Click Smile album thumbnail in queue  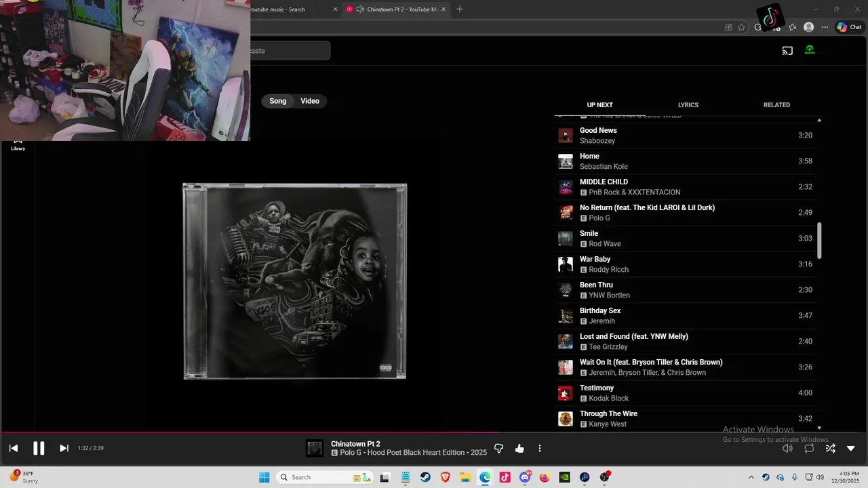(565, 239)
